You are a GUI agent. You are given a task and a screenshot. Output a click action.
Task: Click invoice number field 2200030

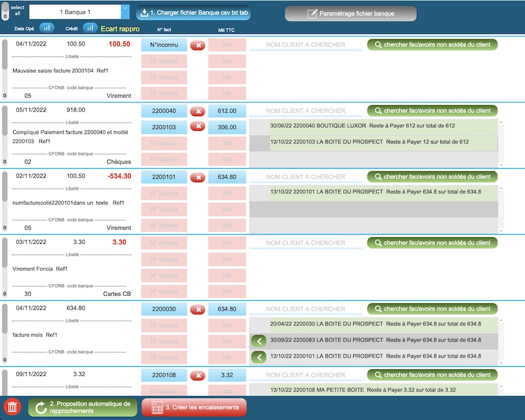click(x=164, y=309)
